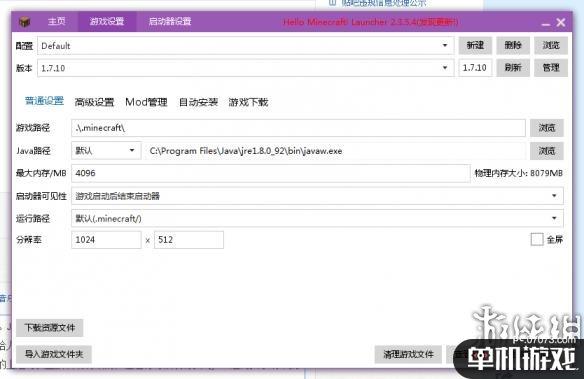Click 浏览 next to the profile
Screen dimensions: 584x379
tap(551, 45)
